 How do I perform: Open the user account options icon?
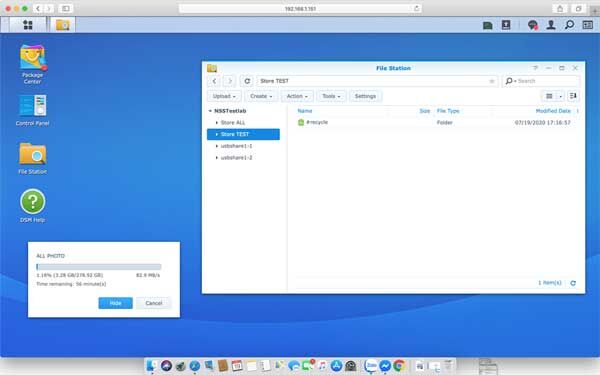[x=551, y=25]
